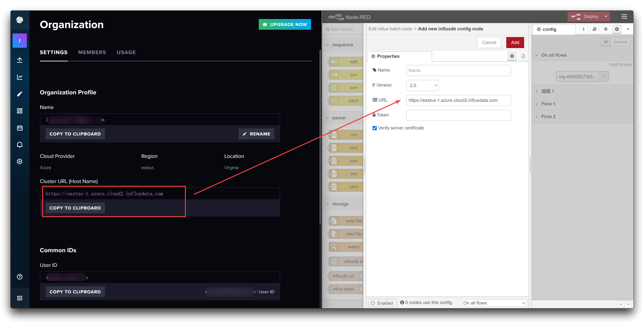Open Data Explorer chart icon in sidebar
The width and height of the screenshot is (644, 324).
(x=20, y=77)
